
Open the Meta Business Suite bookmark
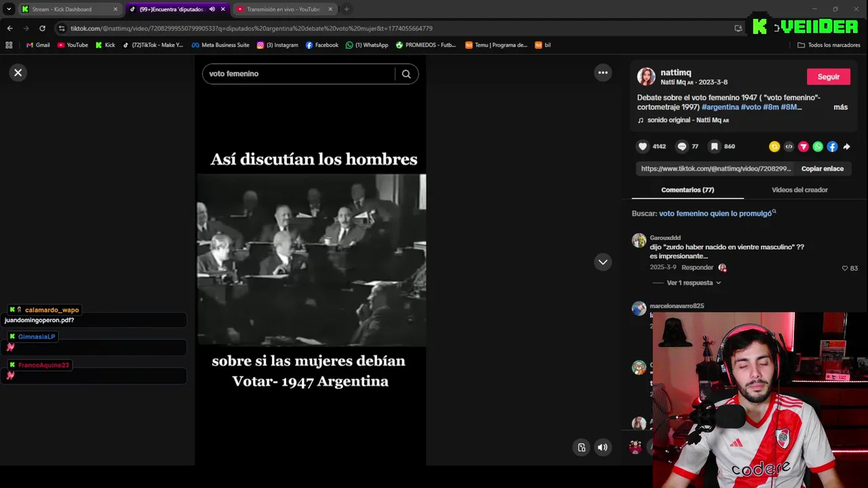coord(220,45)
